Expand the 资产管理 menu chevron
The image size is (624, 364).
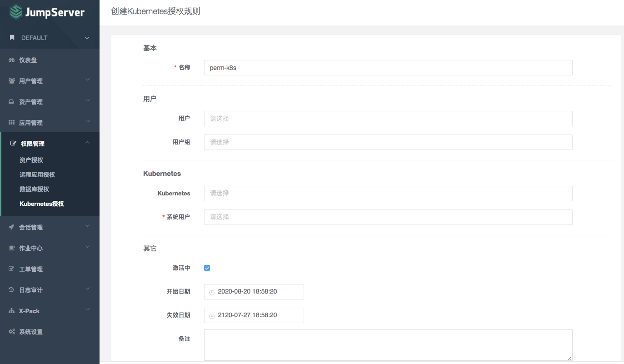tap(88, 101)
